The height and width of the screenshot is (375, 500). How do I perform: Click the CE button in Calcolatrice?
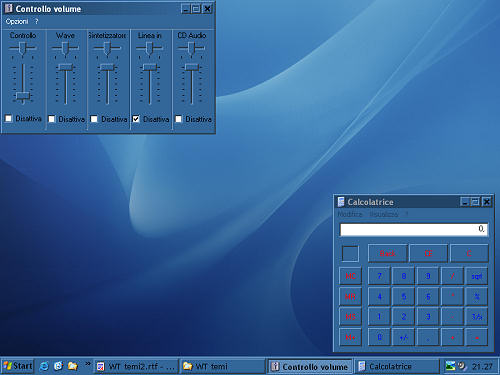pos(428,253)
